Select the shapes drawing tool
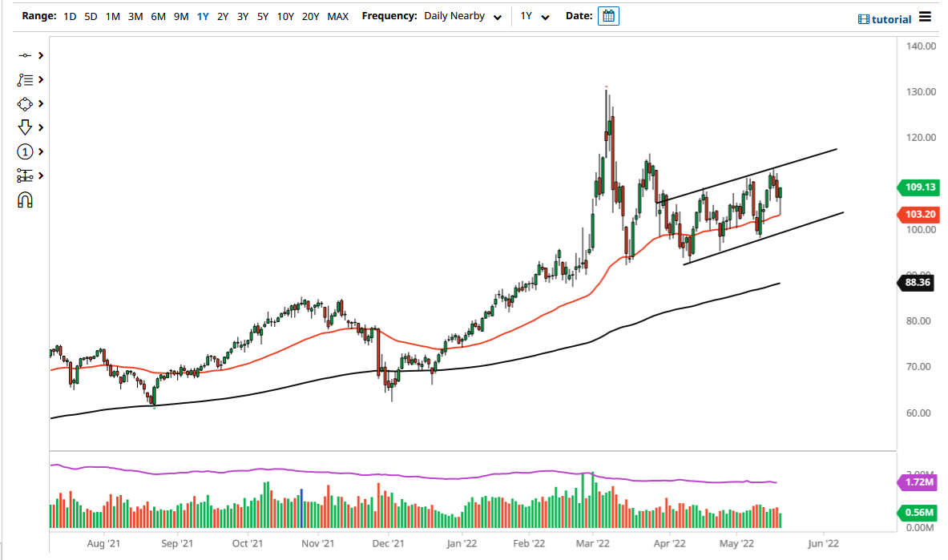948x560 pixels. (x=24, y=103)
